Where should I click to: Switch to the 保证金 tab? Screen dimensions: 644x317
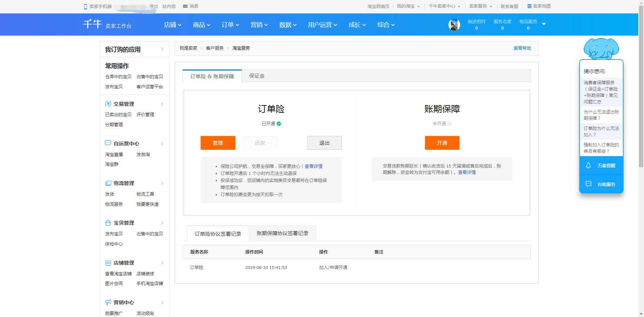[257, 76]
